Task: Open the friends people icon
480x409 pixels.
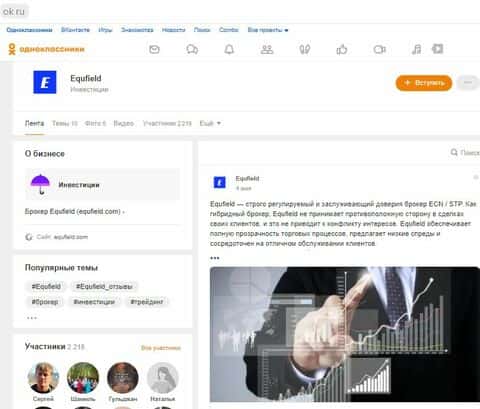Action: click(267, 50)
